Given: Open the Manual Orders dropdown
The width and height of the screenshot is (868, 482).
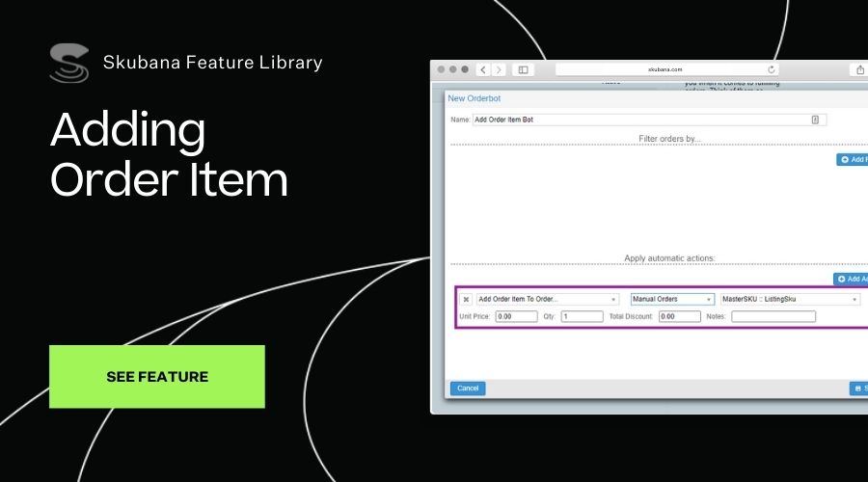Looking at the screenshot, I should tap(672, 300).
